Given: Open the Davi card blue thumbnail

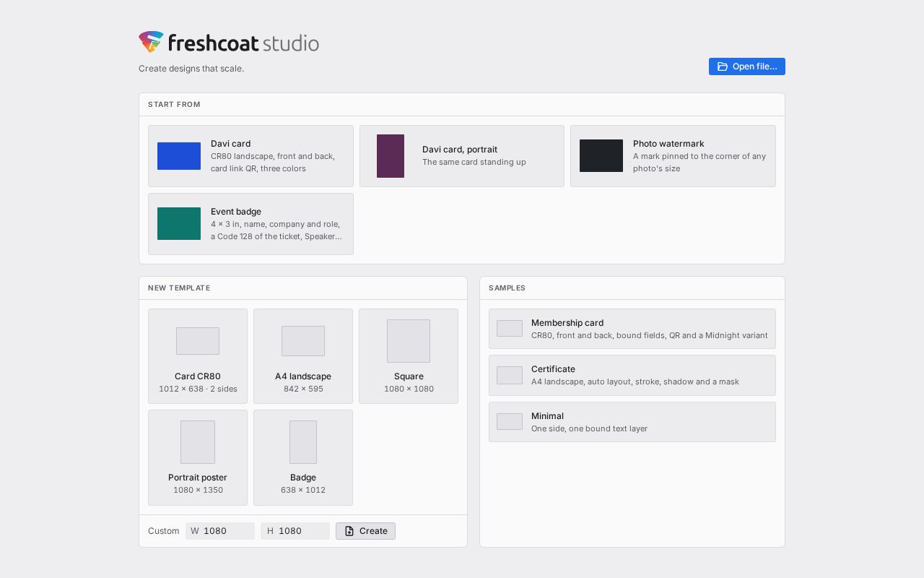Looking at the screenshot, I should 179,156.
